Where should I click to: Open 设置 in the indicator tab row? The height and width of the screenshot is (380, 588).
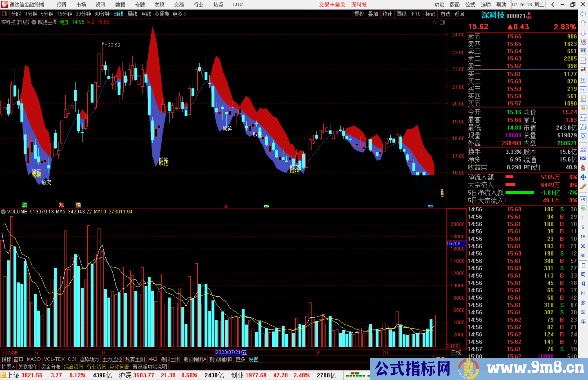(x=253, y=359)
